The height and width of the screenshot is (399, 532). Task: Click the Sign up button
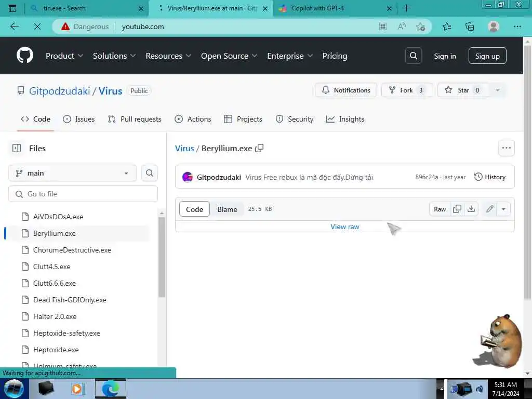[487, 56]
